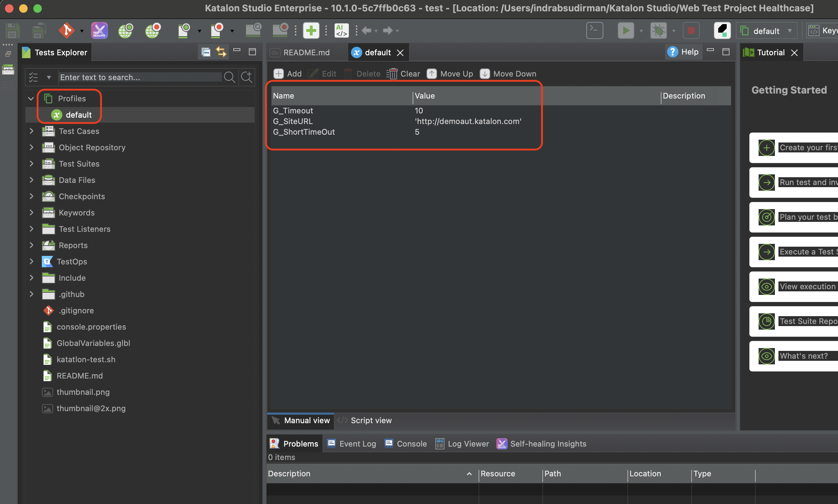Screen dimensions: 838x504
Task: Click the Spy Web globe icon
Action: pyautogui.click(x=125, y=31)
